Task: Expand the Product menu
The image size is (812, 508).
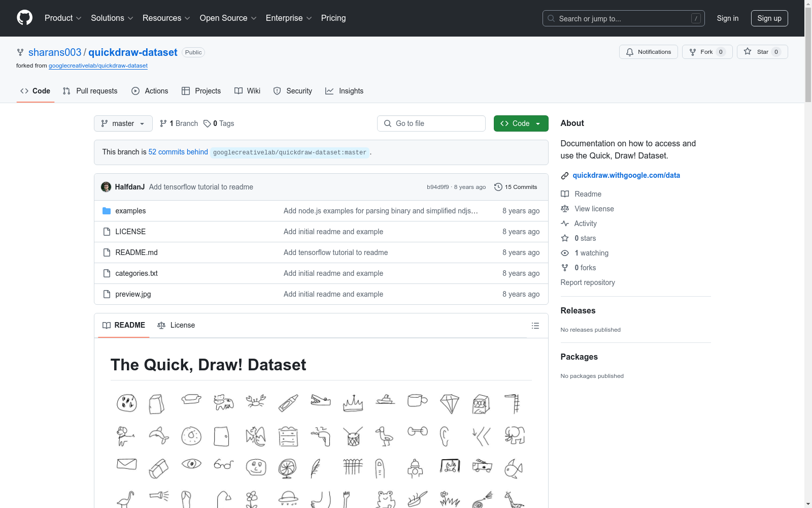Action: pos(63,18)
